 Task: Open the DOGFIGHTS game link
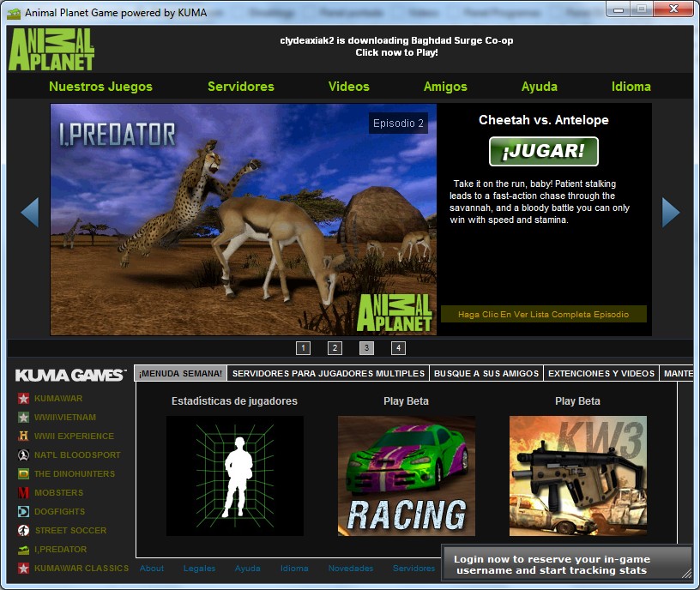coord(59,511)
